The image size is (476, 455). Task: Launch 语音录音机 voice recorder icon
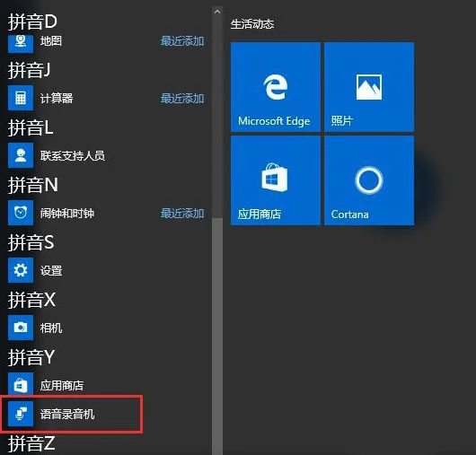pyautogui.click(x=21, y=414)
